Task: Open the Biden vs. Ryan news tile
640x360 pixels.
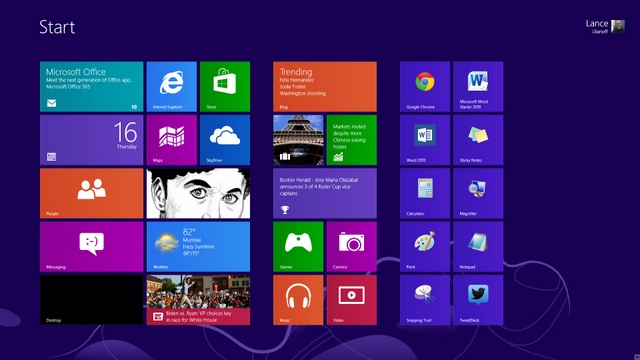Action: (198, 300)
